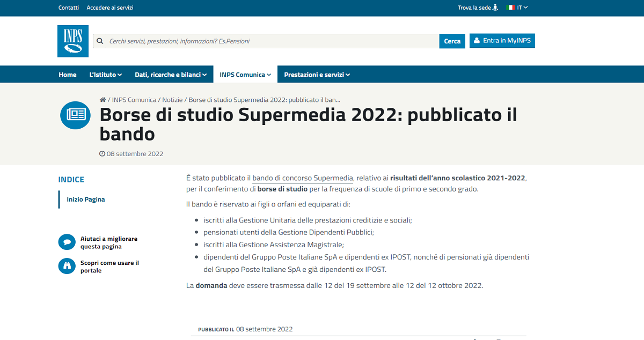Click bullet about Gestione Assistenza Magistrale
Viewport: 644px width, 340px height.
tap(273, 245)
